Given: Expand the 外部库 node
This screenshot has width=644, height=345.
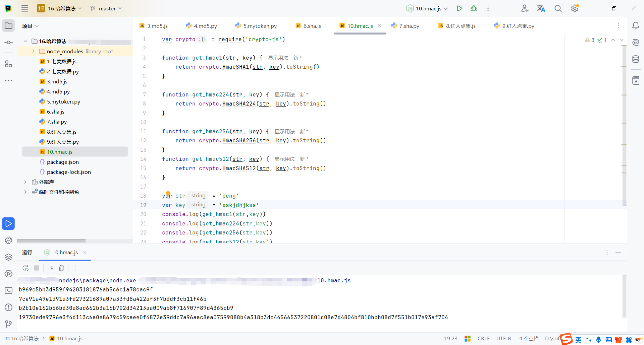Looking at the screenshot, I should coord(25,182).
